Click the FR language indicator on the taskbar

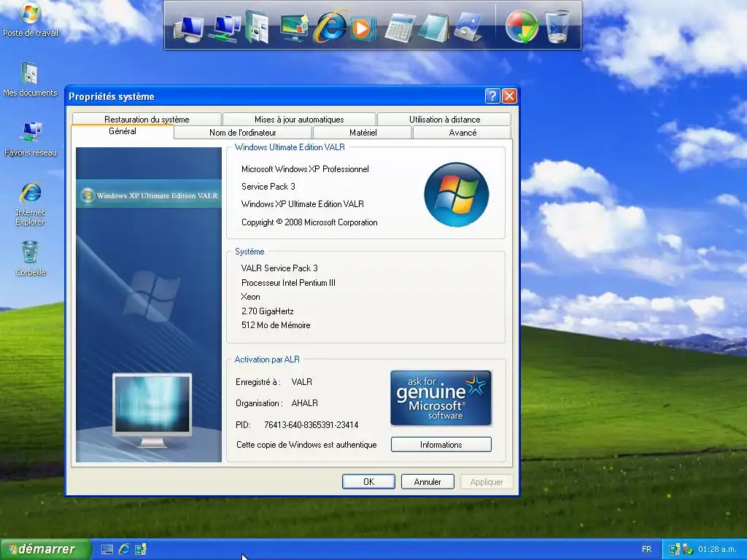point(646,550)
